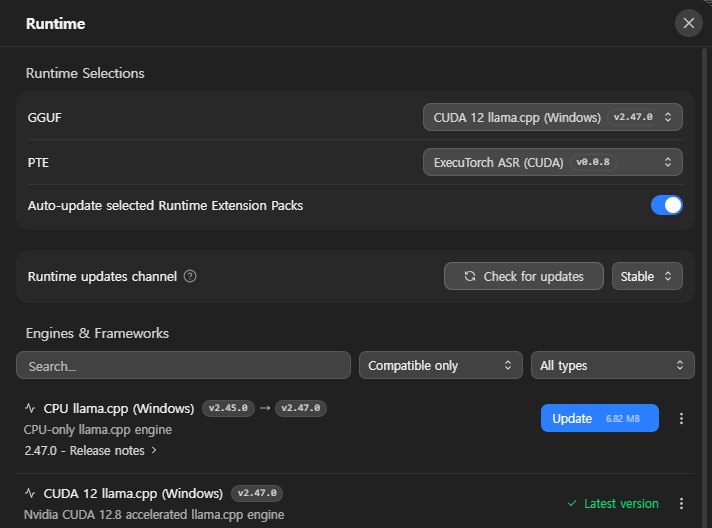
Task: Click the CPU-only llama.cpp engine description
Action: pyautogui.click(x=98, y=430)
